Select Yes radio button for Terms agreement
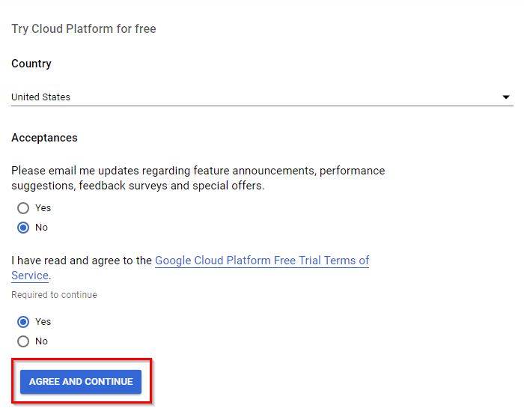Image resolution: width=524 pixels, height=420 pixels. click(23, 322)
